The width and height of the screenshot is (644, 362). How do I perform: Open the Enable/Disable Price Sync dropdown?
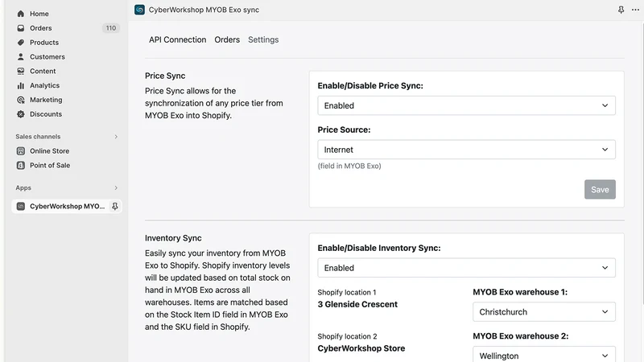point(466,105)
